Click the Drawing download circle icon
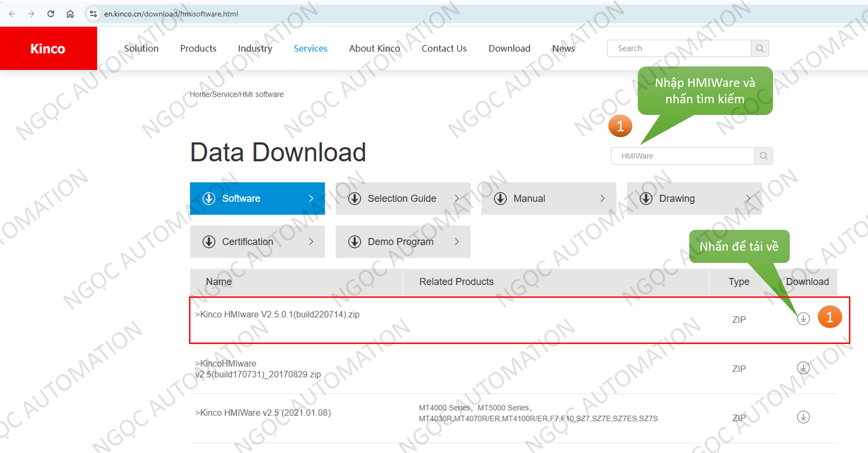The height and width of the screenshot is (453, 868). (646, 198)
